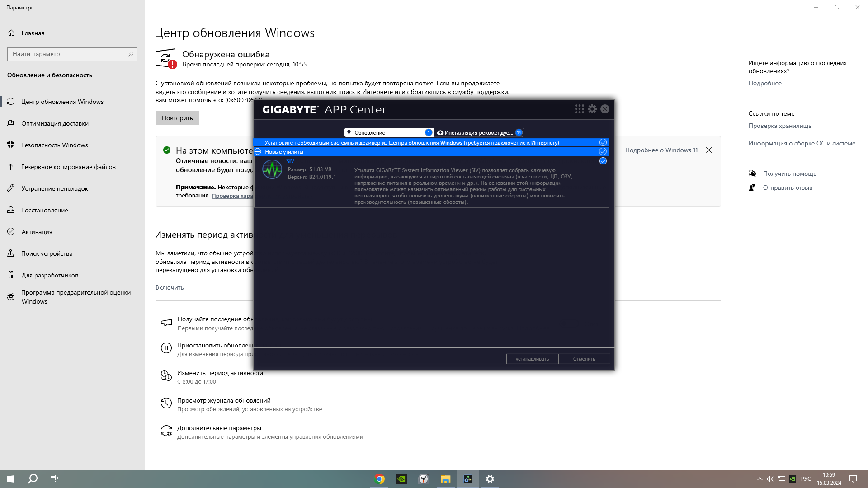
Task: Open Task View on the taskbar
Action: pyautogui.click(x=54, y=479)
